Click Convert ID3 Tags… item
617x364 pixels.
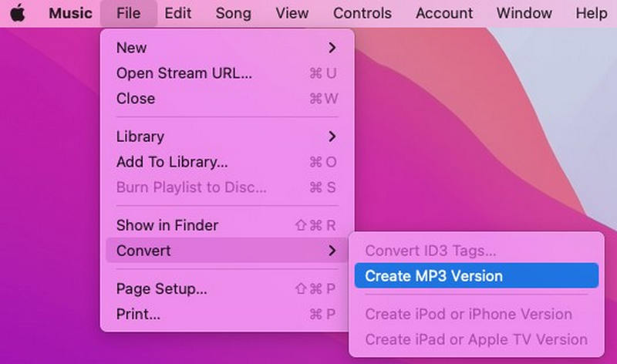point(477,251)
